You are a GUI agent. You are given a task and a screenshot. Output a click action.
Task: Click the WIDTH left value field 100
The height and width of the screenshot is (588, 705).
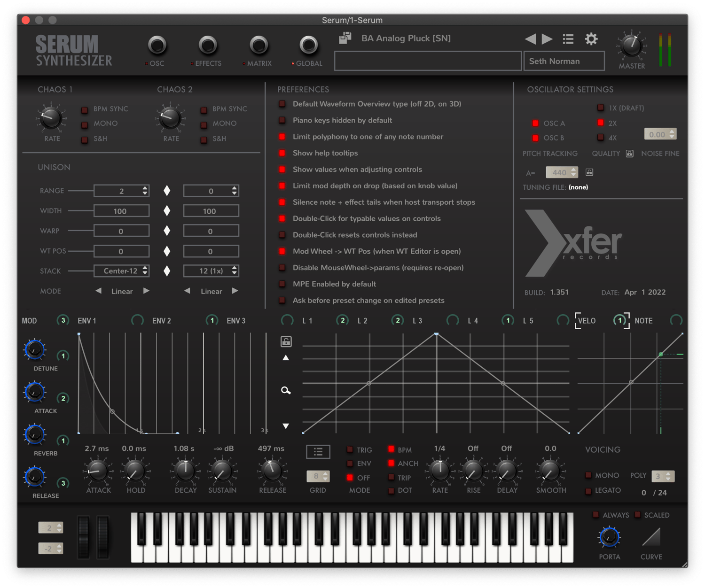[x=121, y=211]
